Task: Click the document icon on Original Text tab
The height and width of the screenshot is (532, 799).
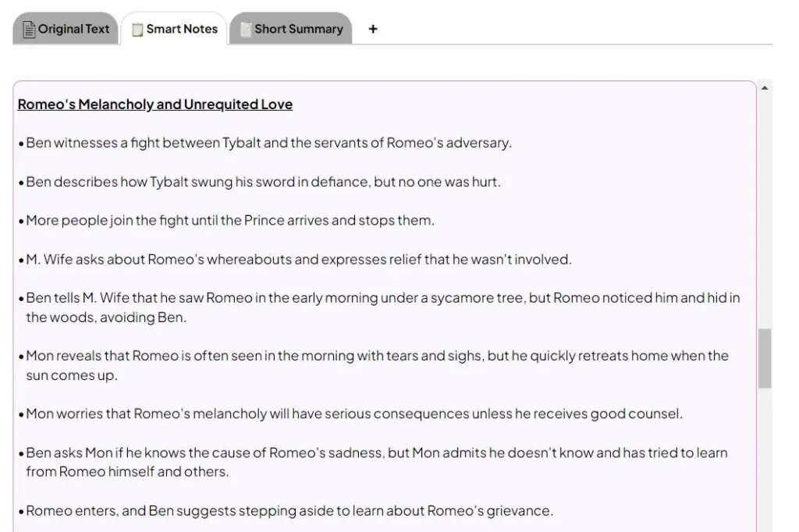Action: [x=28, y=29]
